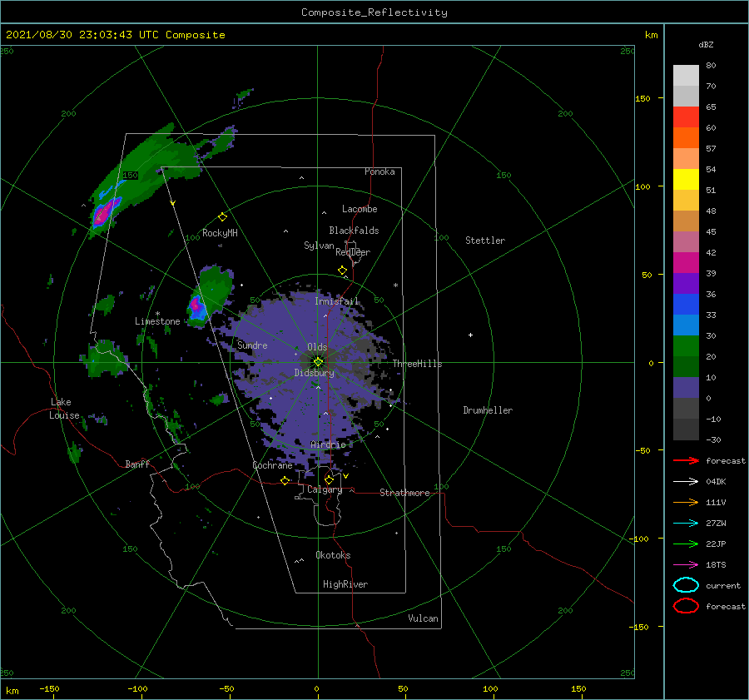Click the Drumheller city label
The width and height of the screenshot is (749, 700).
(x=488, y=410)
